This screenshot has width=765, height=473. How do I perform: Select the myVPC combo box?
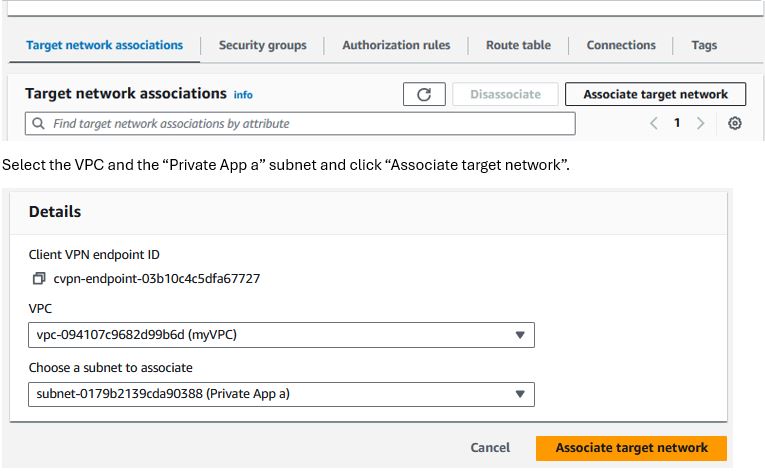point(282,335)
